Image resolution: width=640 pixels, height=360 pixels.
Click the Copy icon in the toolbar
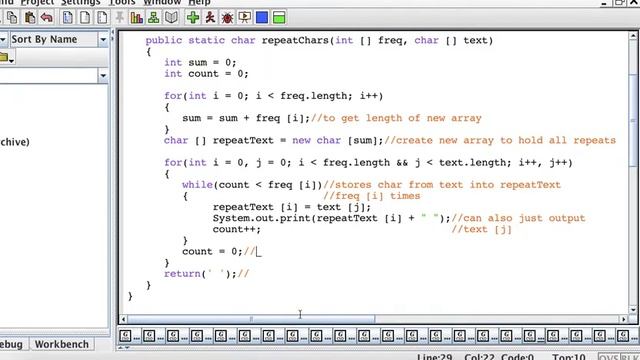click(x=12, y=18)
